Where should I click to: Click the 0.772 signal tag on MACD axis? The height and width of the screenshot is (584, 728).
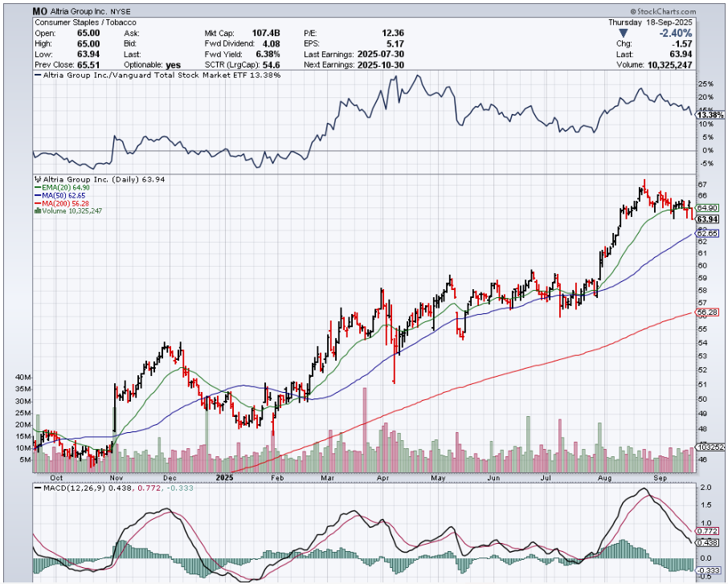point(708,531)
